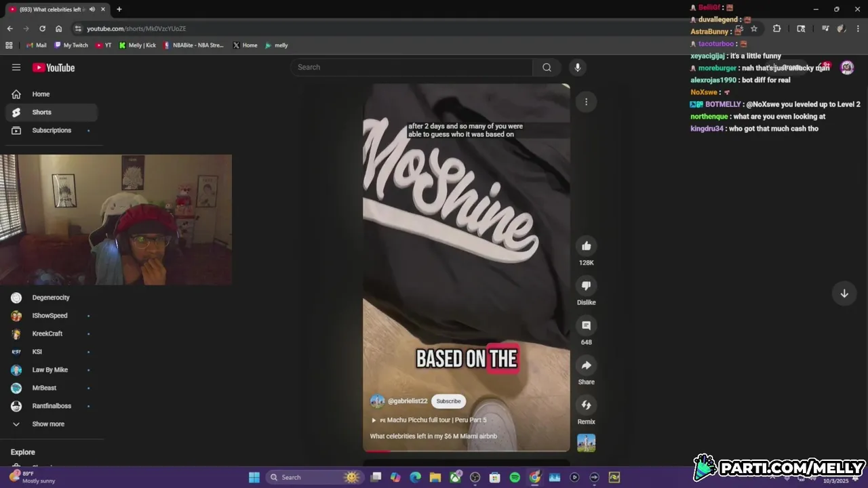Open the melly bookmark
Viewport: 868px width, 488px height.
[277, 45]
